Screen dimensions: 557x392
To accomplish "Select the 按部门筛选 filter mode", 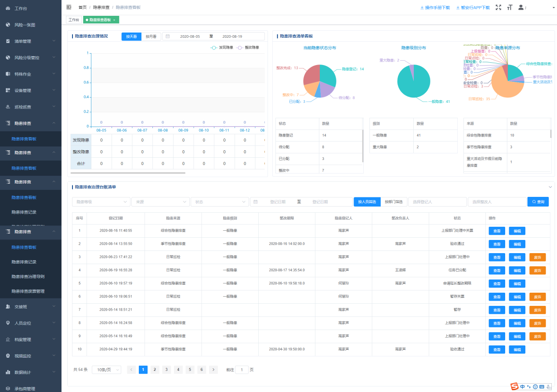I will [394, 202].
